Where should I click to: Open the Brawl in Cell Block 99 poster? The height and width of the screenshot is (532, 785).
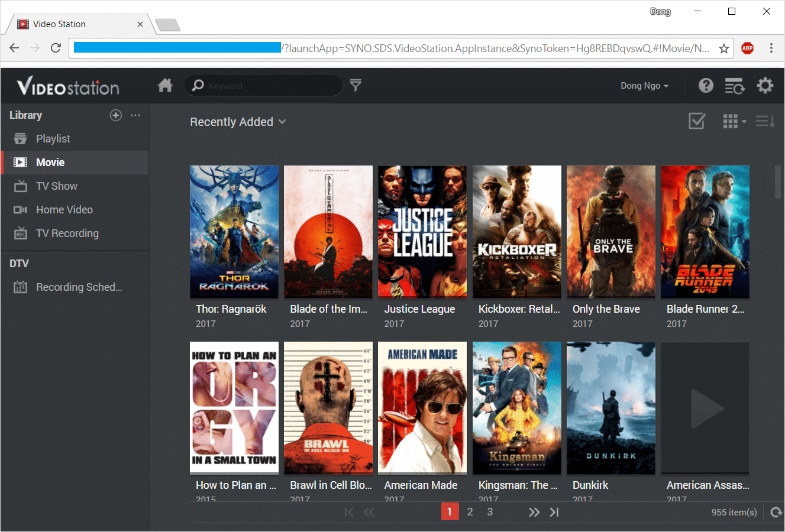pos(328,408)
